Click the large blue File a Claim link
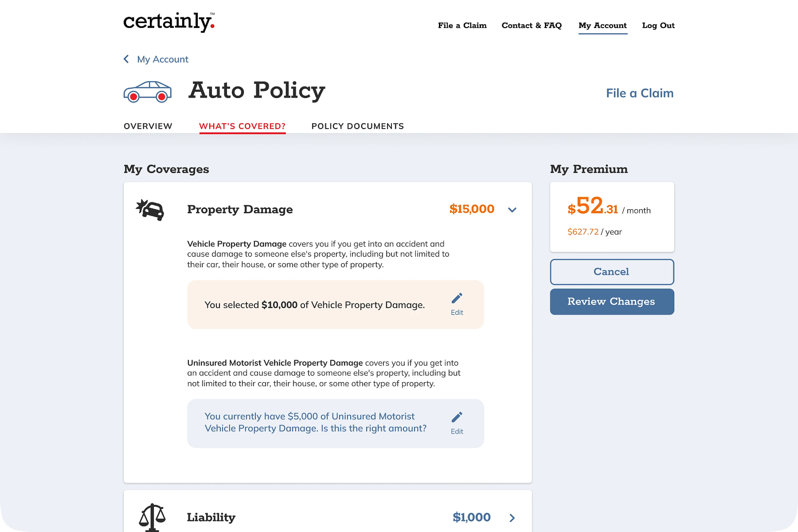The image size is (798, 532). pyautogui.click(x=640, y=93)
